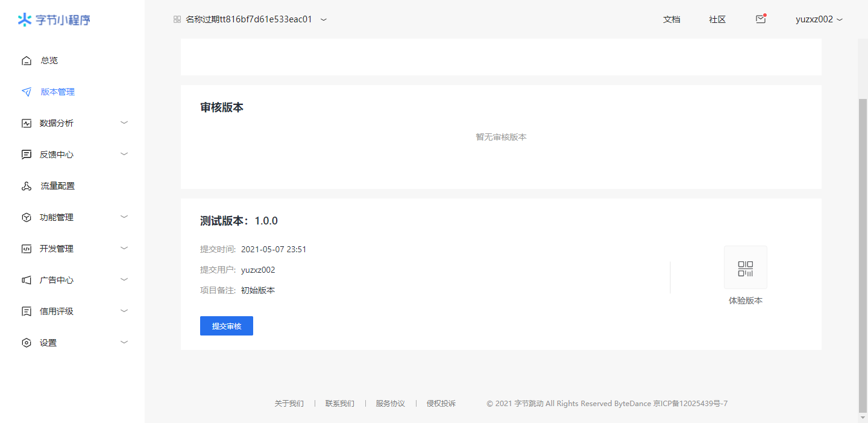The image size is (868, 423).
Task: Click the 数据分析 chart icon
Action: [x=26, y=123]
